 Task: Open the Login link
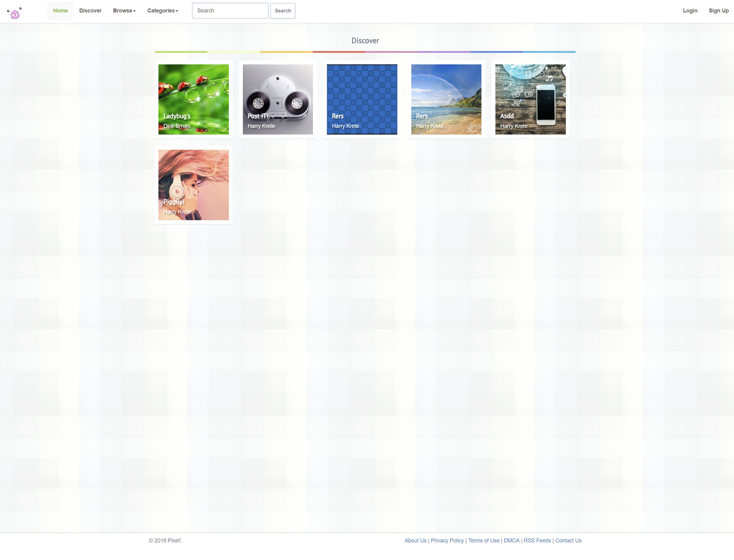[690, 11]
